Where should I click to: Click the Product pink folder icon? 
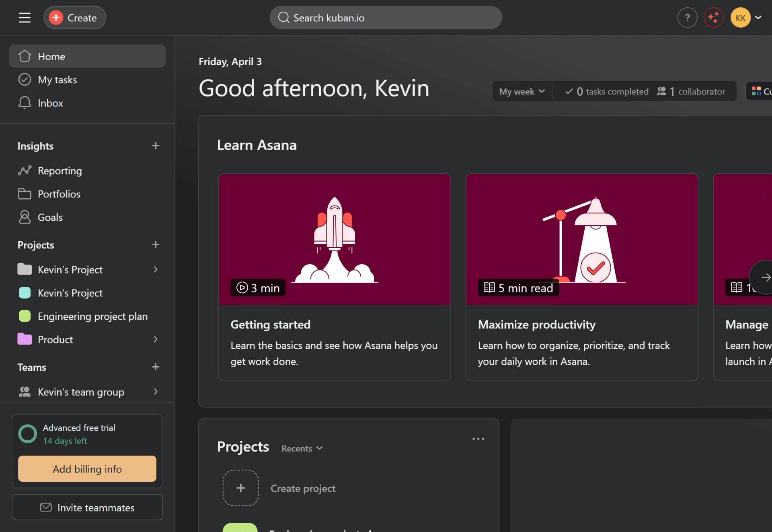25,339
